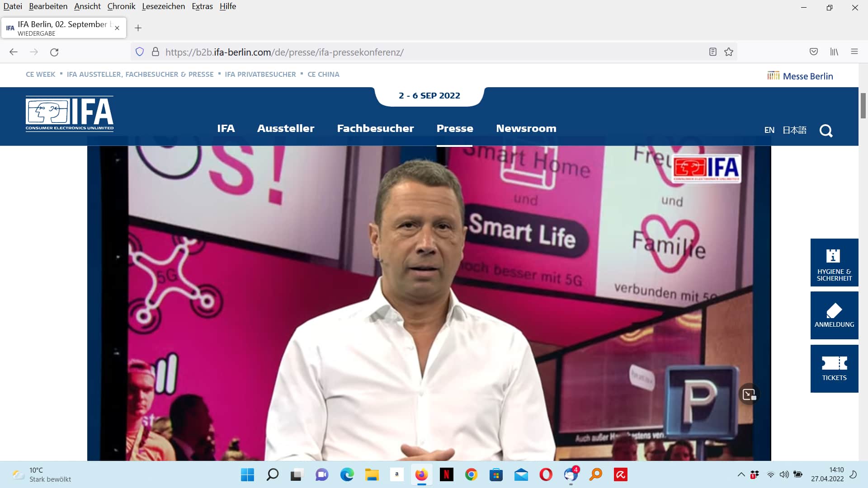Open the Hygiene & Sicherheit side button
Viewport: 868px width, 488px height.
(x=834, y=263)
